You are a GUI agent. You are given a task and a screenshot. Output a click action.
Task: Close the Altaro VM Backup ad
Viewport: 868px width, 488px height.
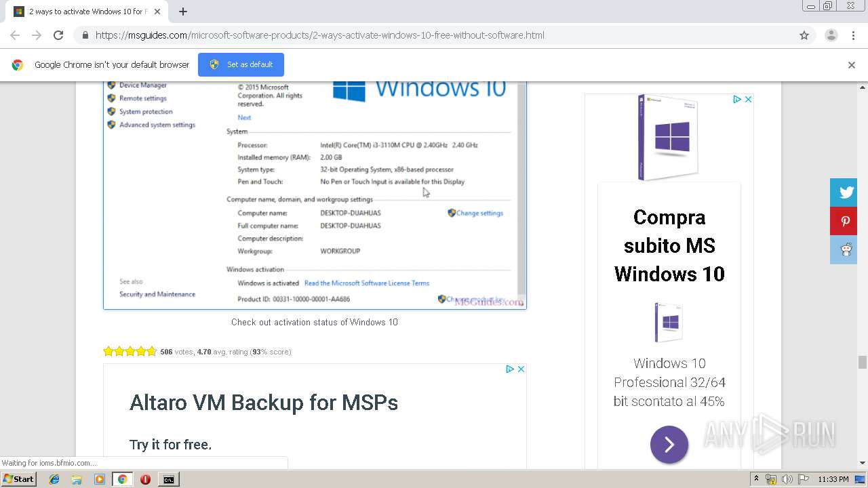tap(521, 369)
